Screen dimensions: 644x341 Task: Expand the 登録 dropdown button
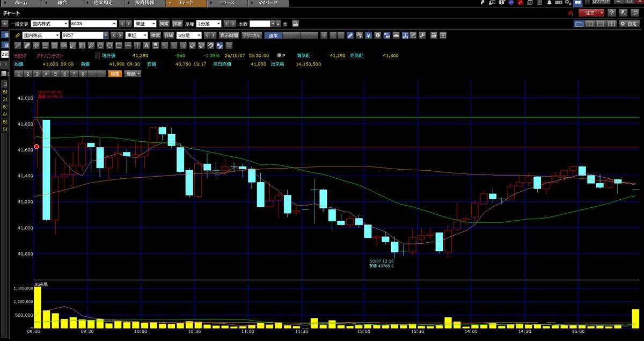pos(133,74)
